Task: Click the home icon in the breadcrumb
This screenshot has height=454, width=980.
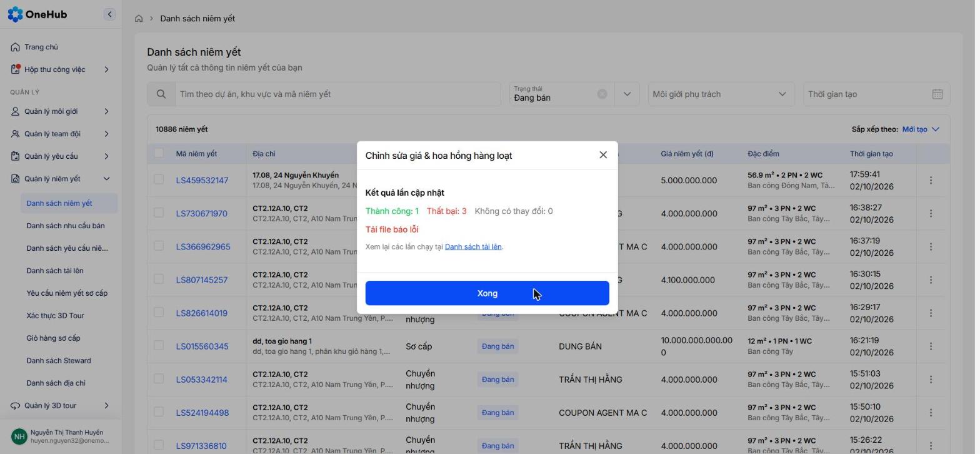Action: (139, 19)
